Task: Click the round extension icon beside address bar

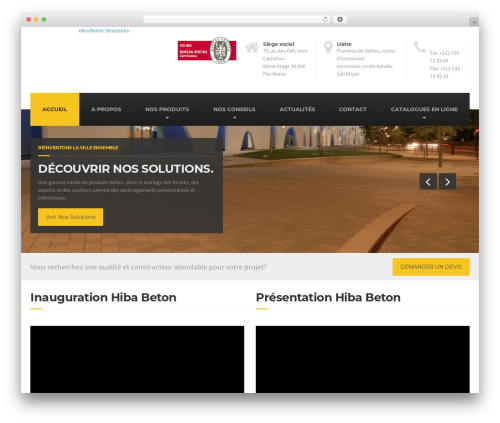Action: click(x=340, y=20)
